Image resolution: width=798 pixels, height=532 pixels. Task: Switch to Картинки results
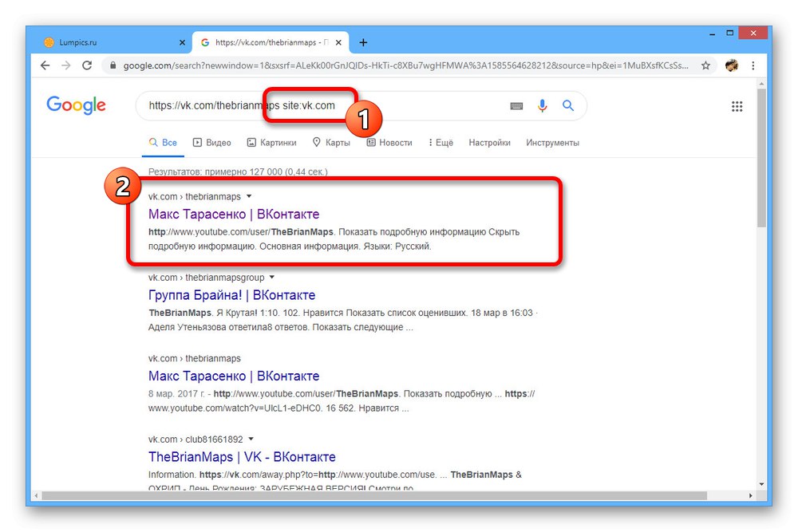272,143
